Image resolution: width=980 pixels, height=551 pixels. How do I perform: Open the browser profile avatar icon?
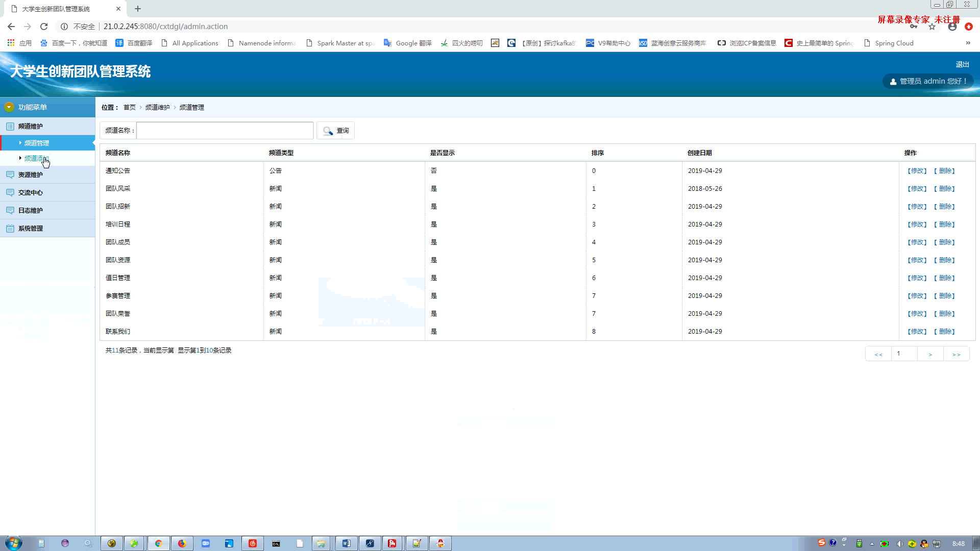(952, 27)
